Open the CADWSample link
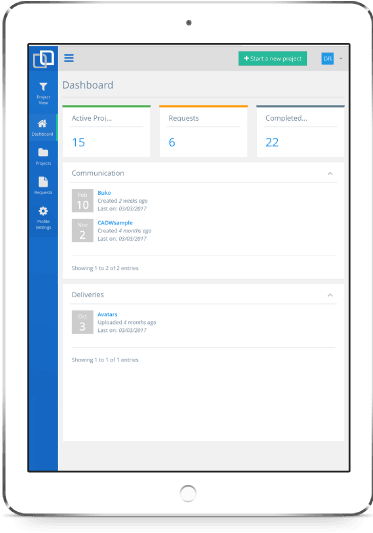 pyautogui.click(x=115, y=223)
